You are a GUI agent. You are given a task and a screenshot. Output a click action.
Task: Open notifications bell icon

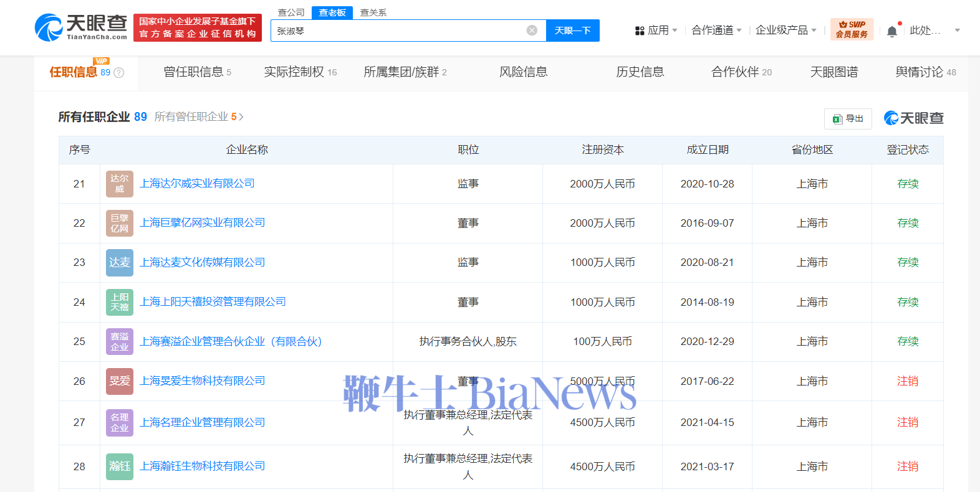[892, 31]
